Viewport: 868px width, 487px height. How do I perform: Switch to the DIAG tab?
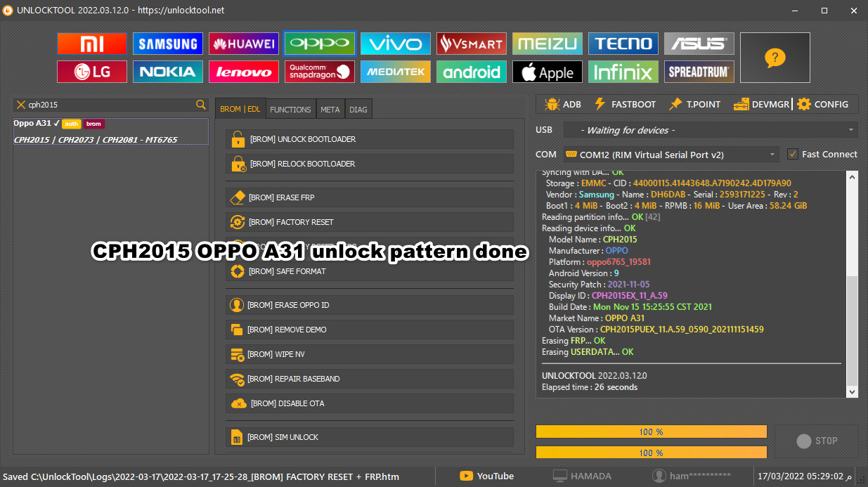click(x=358, y=110)
